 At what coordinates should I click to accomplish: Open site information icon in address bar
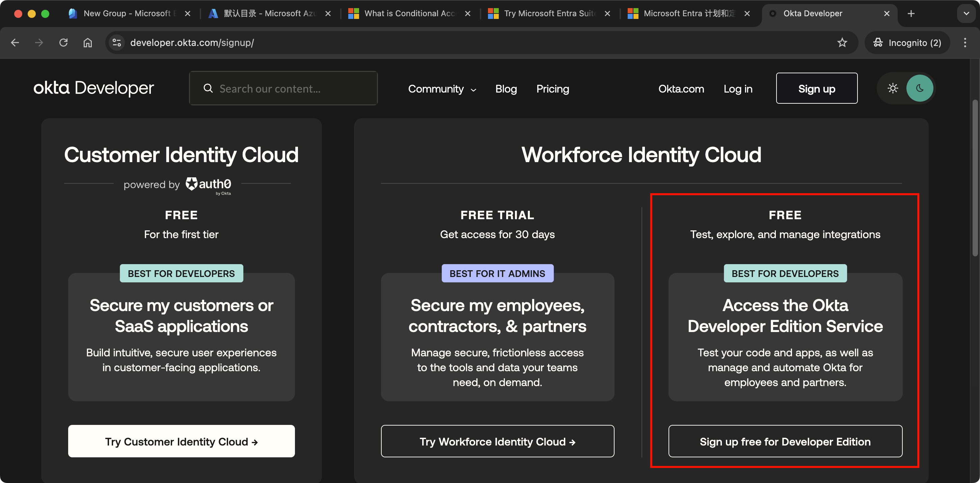[x=117, y=43]
